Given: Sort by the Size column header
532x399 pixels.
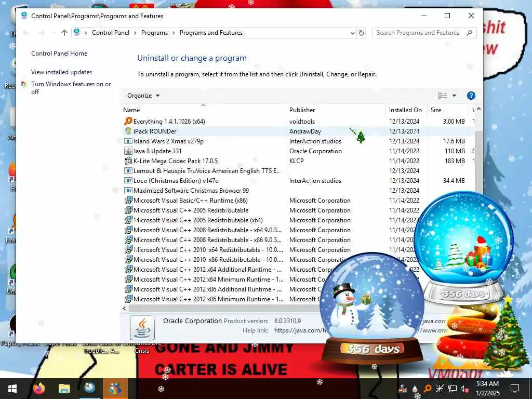Looking at the screenshot, I should 448,110.
